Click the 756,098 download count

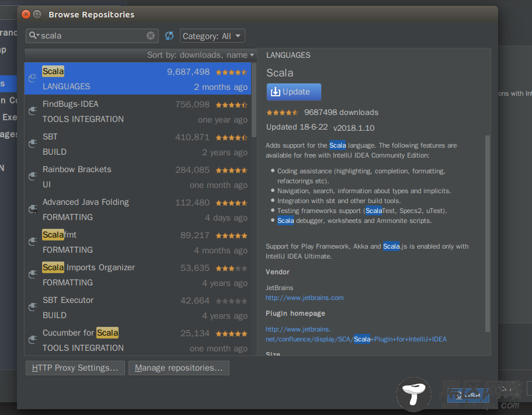192,104
